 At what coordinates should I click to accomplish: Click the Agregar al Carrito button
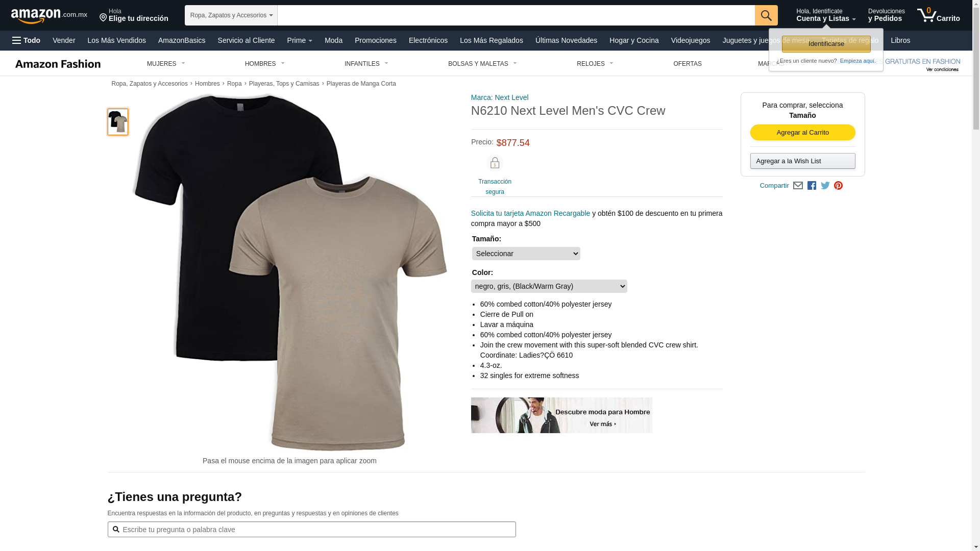(x=802, y=133)
